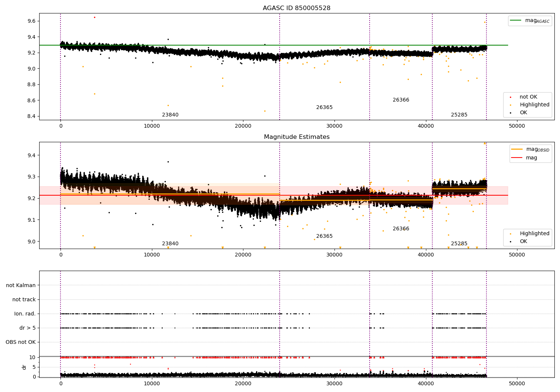The height and width of the screenshot is (392, 560).
Task: Select 'OK' legend entry in middle plot
Action: (x=523, y=242)
